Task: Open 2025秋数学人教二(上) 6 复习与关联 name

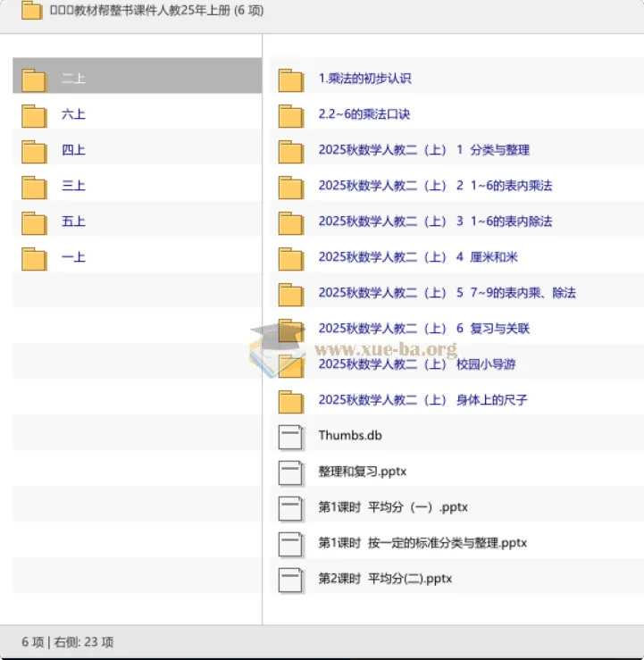Action: point(424,329)
